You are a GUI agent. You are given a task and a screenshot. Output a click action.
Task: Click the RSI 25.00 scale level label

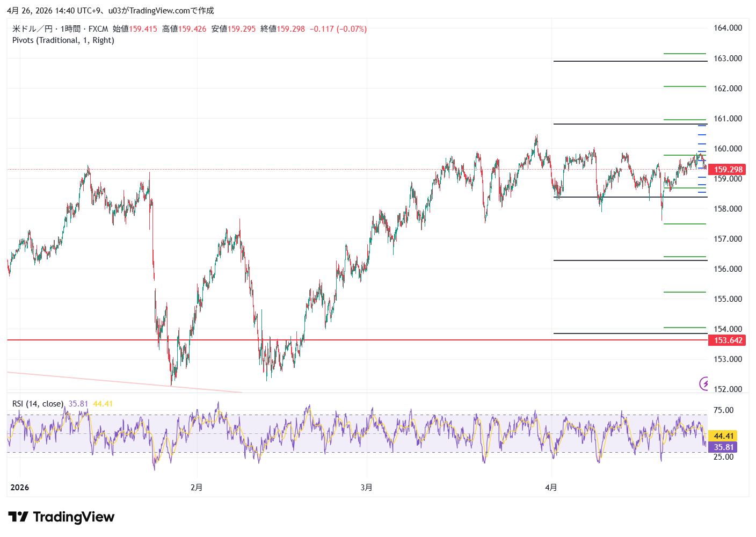point(723,457)
